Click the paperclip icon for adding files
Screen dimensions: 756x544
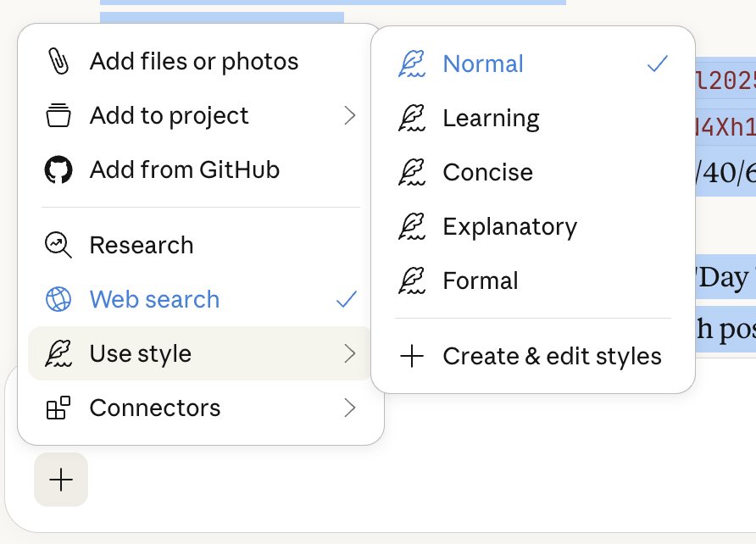coord(58,61)
